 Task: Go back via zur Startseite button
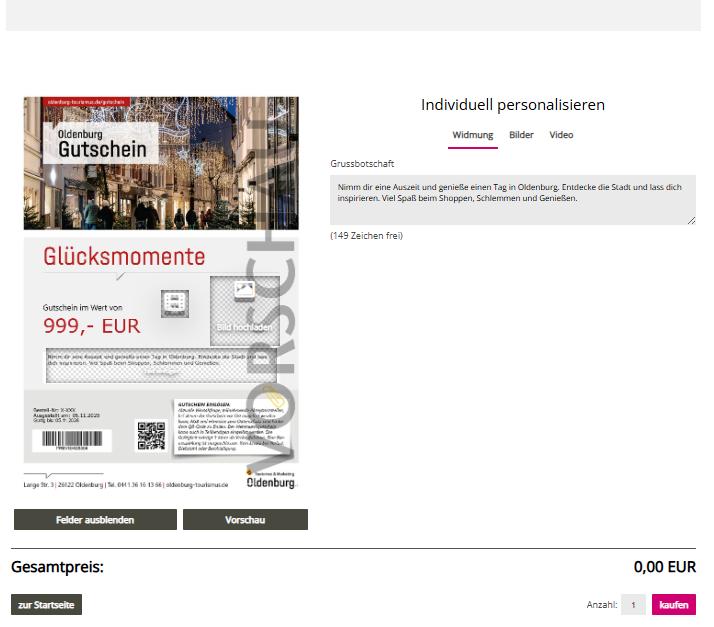pyautogui.click(x=46, y=605)
